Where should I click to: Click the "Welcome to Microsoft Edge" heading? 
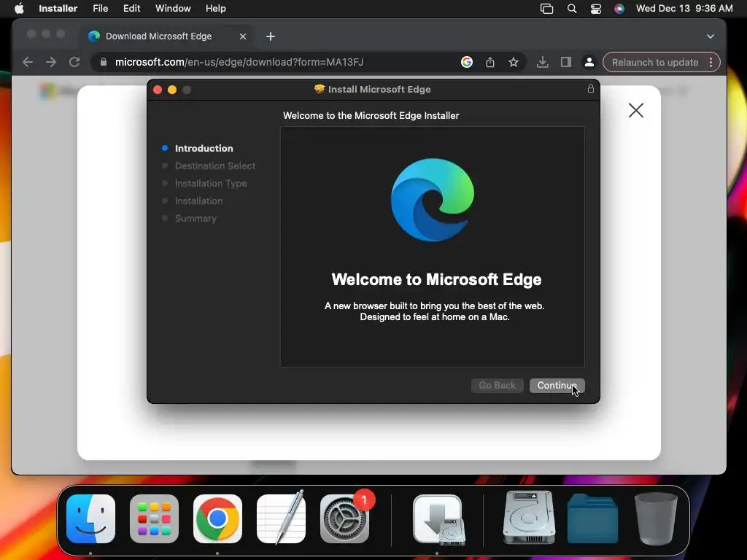[x=436, y=279]
